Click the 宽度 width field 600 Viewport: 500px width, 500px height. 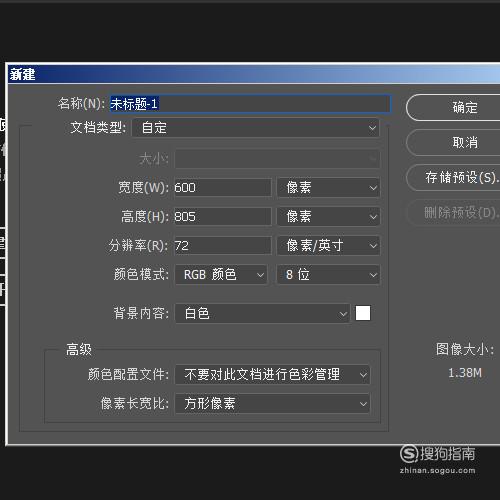[x=223, y=188]
